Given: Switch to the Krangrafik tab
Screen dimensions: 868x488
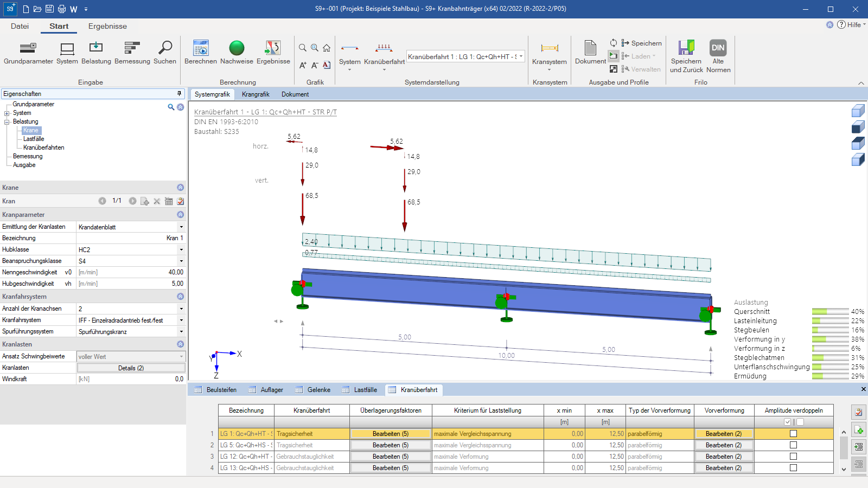Looking at the screenshot, I should (256, 94).
